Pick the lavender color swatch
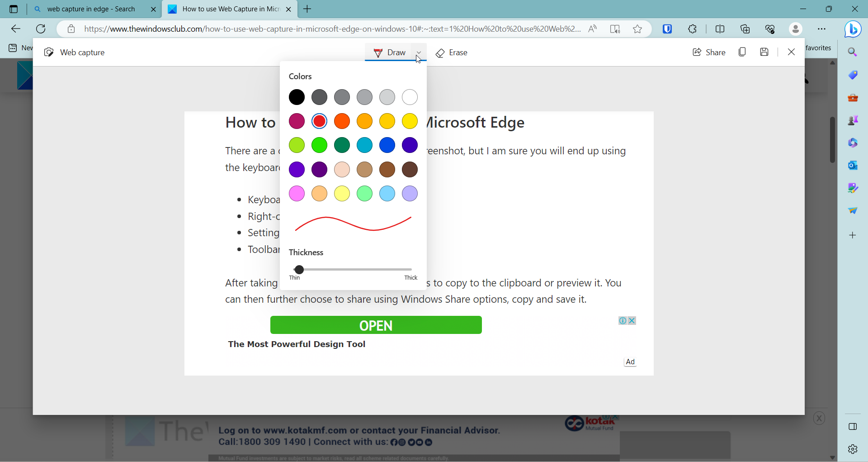 pos(410,194)
